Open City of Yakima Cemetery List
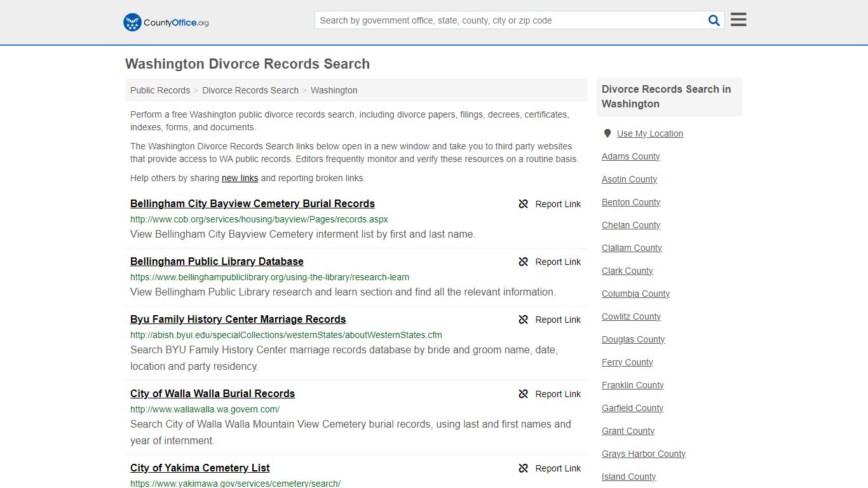 click(x=200, y=468)
